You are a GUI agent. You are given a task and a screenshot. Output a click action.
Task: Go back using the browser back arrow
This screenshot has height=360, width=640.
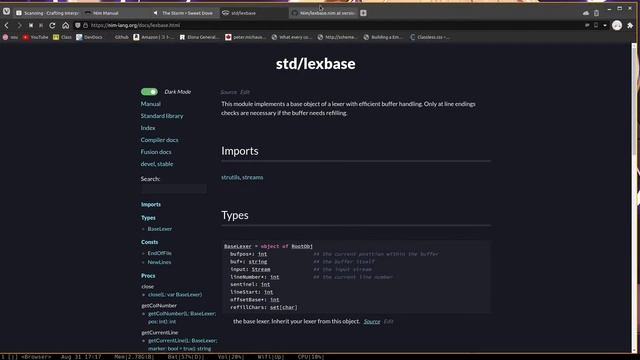(7, 25)
